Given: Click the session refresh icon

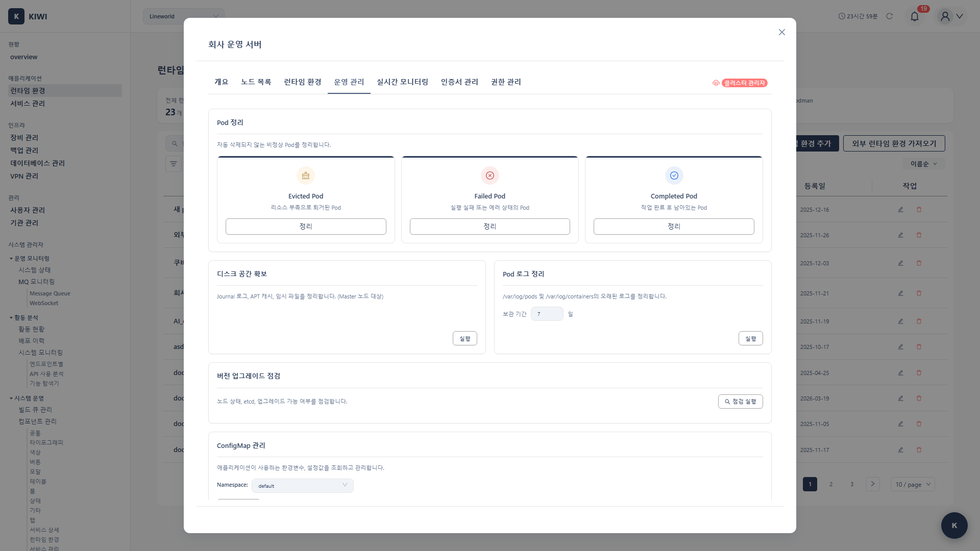Looking at the screenshot, I should pos(890,16).
